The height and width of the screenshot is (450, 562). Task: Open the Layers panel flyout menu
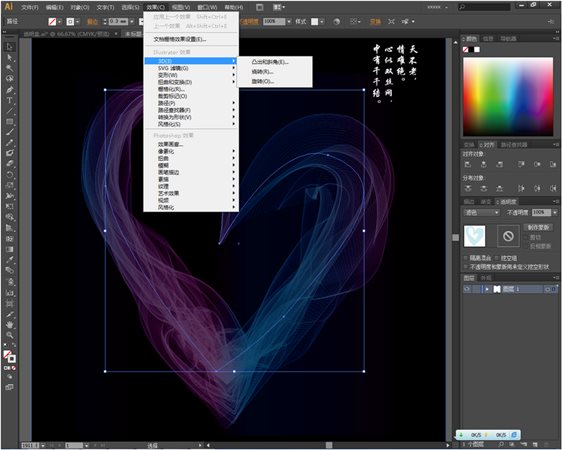pos(556,278)
